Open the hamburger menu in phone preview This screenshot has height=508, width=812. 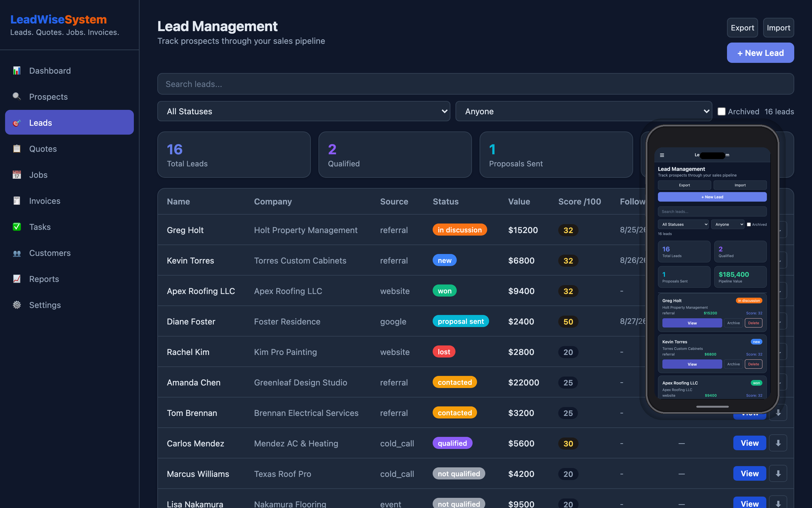(662, 155)
